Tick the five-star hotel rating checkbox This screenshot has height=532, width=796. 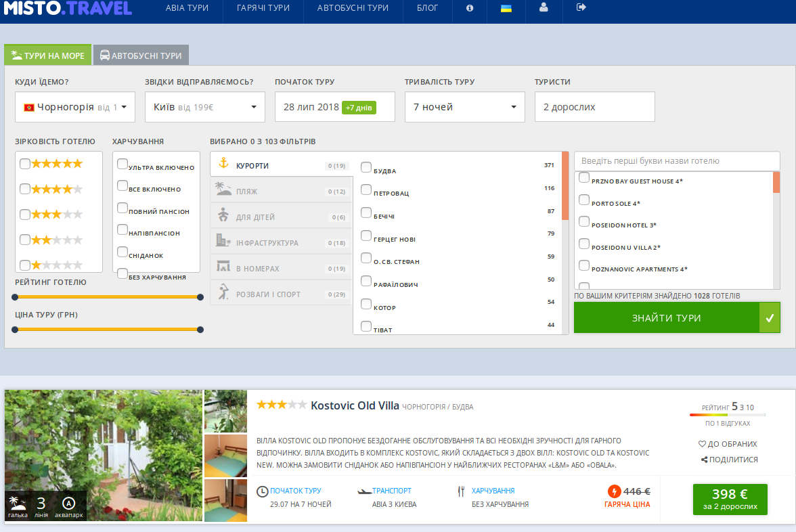click(x=25, y=163)
